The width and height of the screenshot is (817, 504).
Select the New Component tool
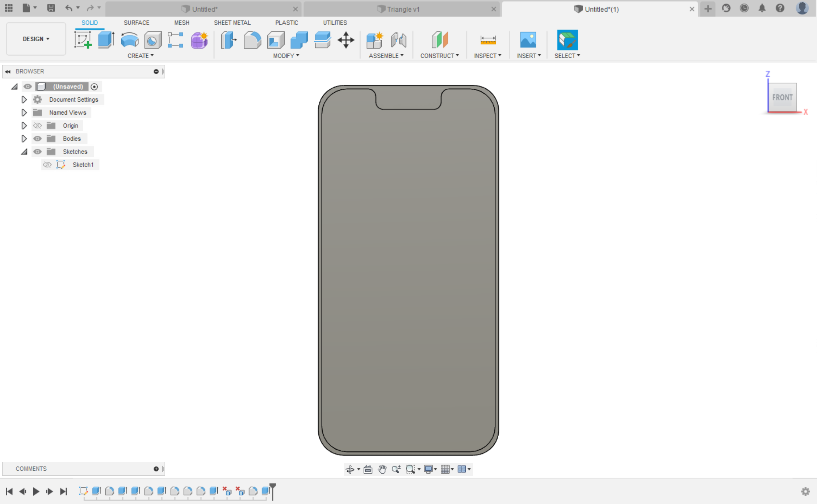tap(375, 40)
